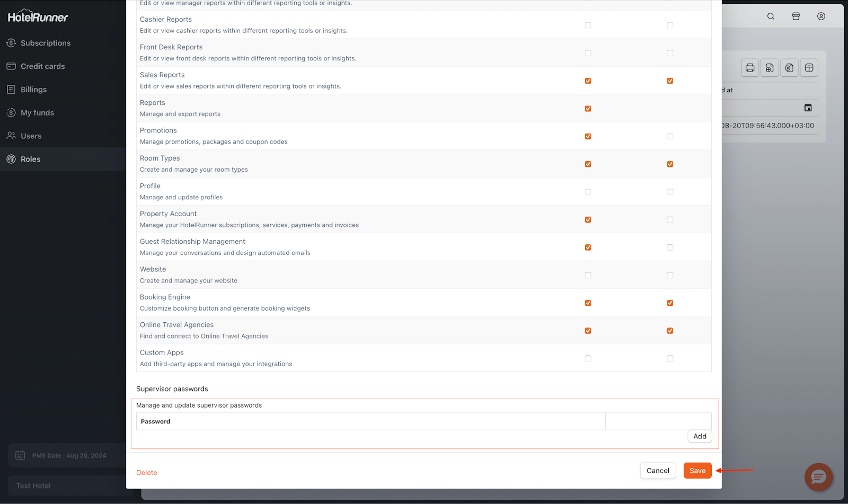Tick the unchecked Guest Relationship Management checkbox

tap(670, 247)
